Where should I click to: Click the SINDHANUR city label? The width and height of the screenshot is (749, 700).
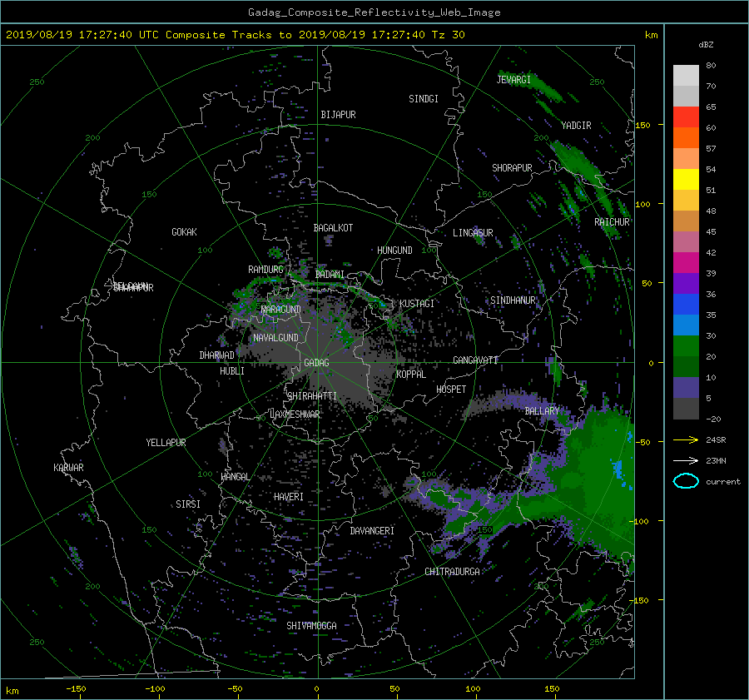click(513, 300)
